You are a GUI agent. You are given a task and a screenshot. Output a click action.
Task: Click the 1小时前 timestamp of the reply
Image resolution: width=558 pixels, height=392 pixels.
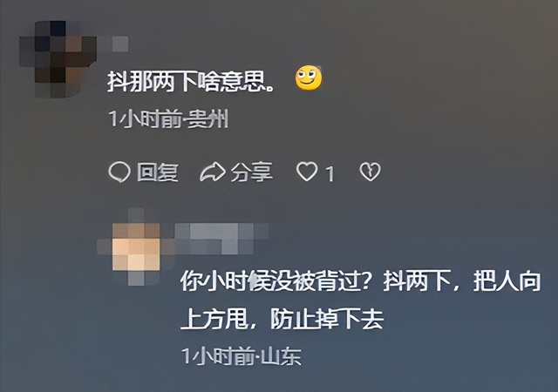218,355
